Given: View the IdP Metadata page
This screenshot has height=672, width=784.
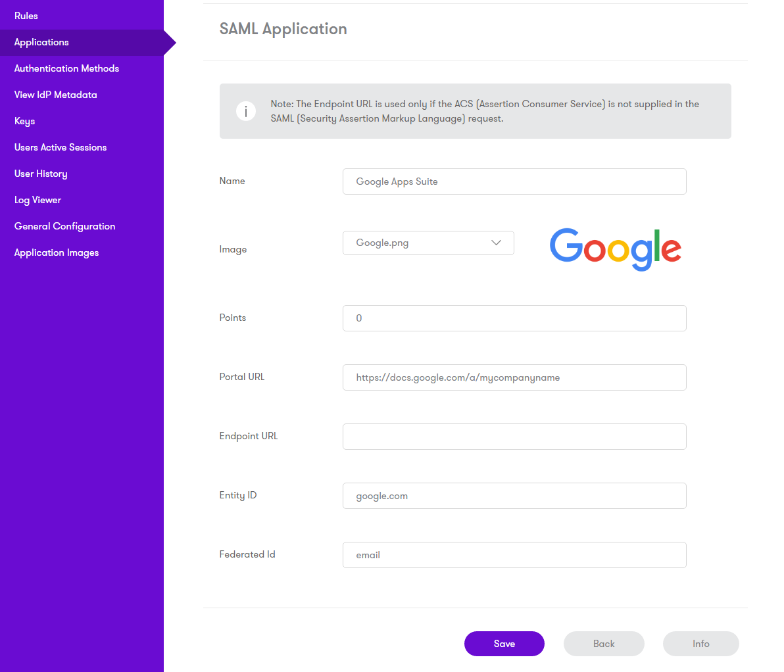Looking at the screenshot, I should tap(55, 94).
